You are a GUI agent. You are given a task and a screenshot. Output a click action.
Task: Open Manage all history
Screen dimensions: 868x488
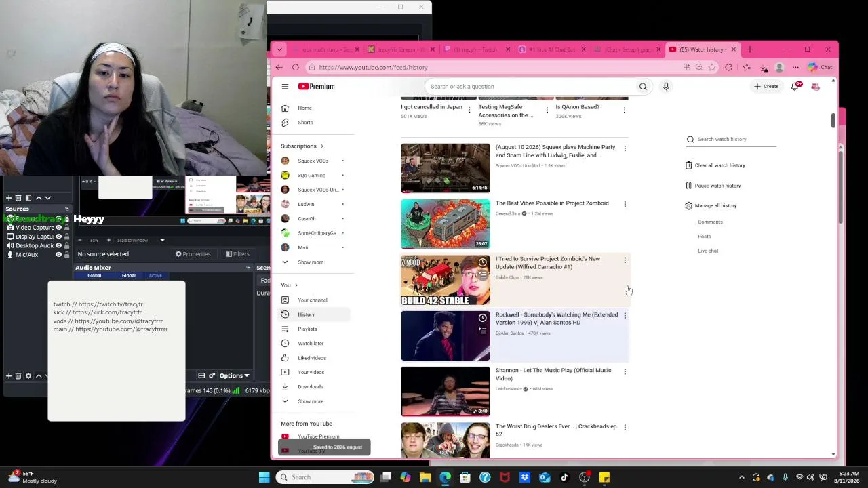[x=711, y=206]
